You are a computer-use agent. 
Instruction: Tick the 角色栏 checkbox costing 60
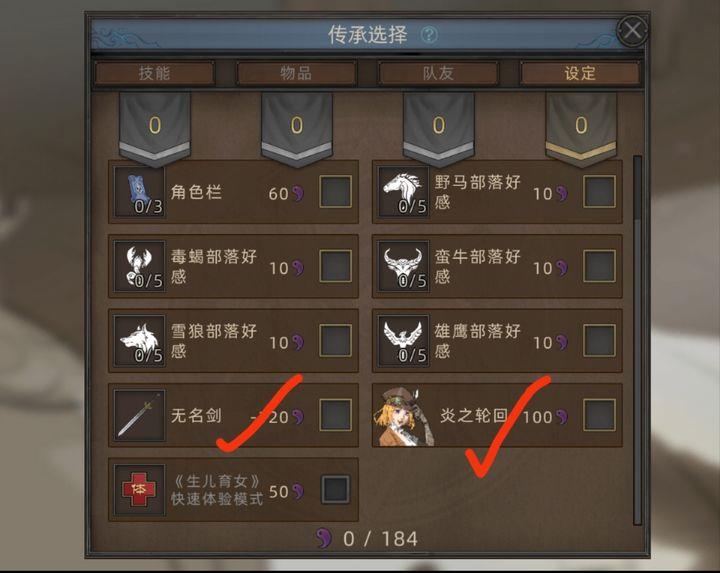point(336,191)
